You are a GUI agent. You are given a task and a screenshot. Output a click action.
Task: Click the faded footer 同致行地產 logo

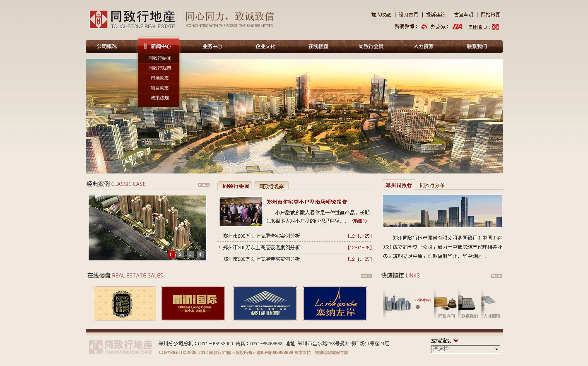(121, 347)
